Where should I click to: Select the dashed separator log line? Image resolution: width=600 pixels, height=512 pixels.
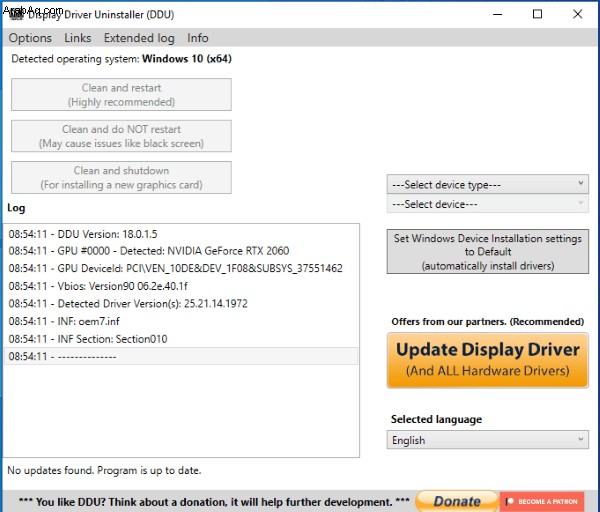click(x=181, y=356)
